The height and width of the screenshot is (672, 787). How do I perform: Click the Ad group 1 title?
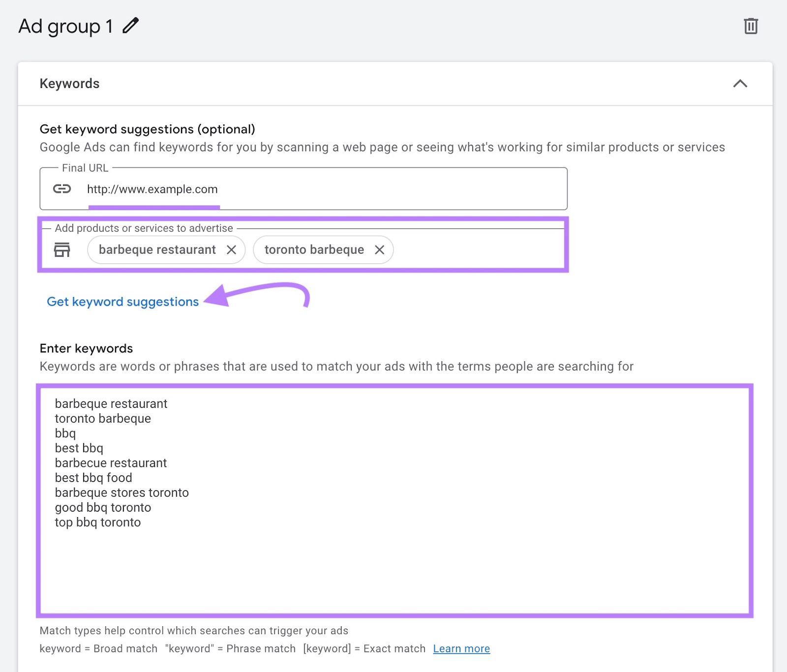click(66, 27)
